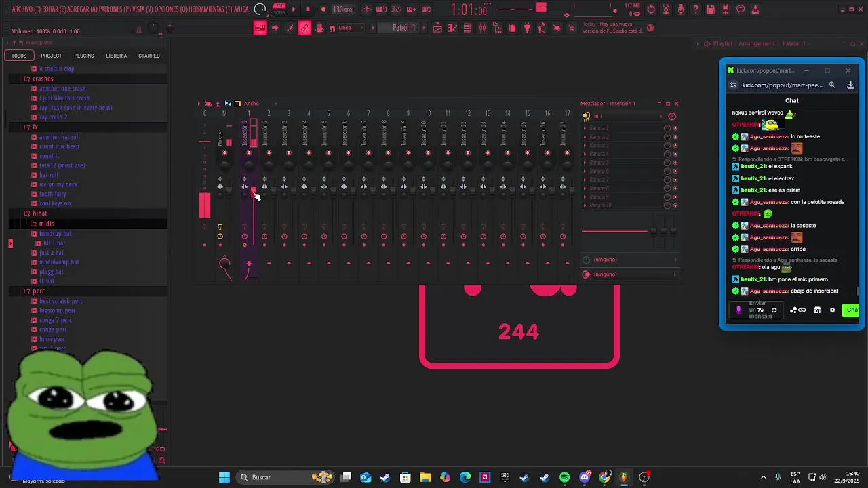This screenshot has height=488, width=868.
Task: Open the upper (ninguno) selector
Action: tap(629, 260)
